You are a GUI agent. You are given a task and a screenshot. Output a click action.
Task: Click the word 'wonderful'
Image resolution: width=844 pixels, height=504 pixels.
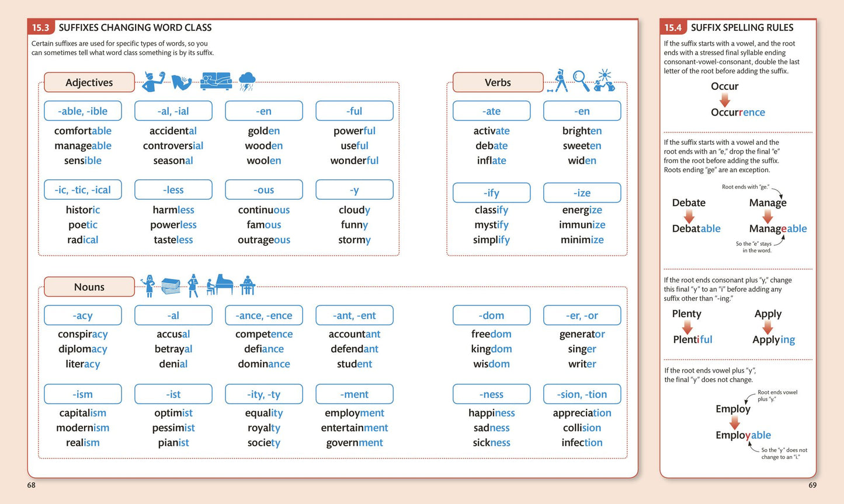pyautogui.click(x=355, y=161)
